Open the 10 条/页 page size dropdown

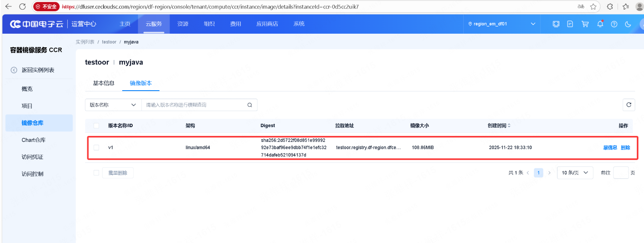pos(575,173)
